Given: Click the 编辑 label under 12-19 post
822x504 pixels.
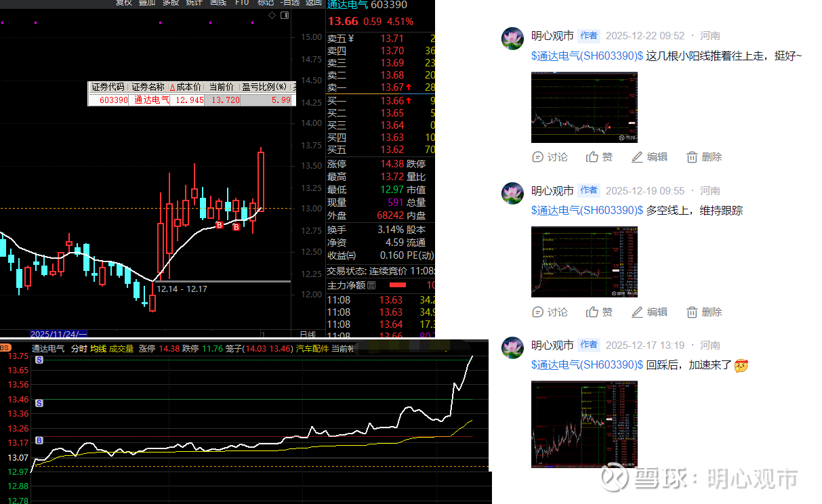Looking at the screenshot, I should (657, 312).
